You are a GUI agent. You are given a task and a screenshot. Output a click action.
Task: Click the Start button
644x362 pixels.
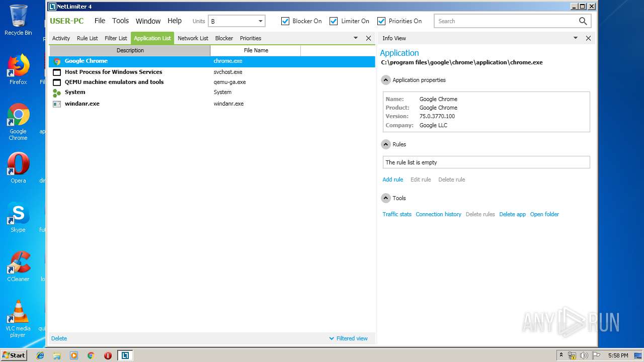tap(14, 355)
